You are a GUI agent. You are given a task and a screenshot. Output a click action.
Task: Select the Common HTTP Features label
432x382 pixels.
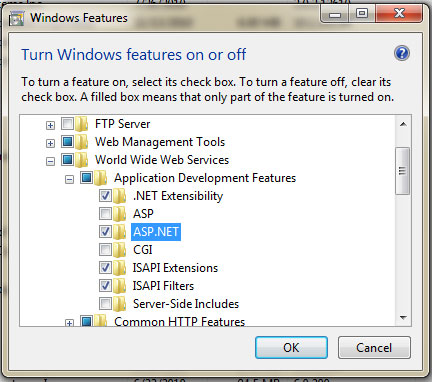pos(179,321)
